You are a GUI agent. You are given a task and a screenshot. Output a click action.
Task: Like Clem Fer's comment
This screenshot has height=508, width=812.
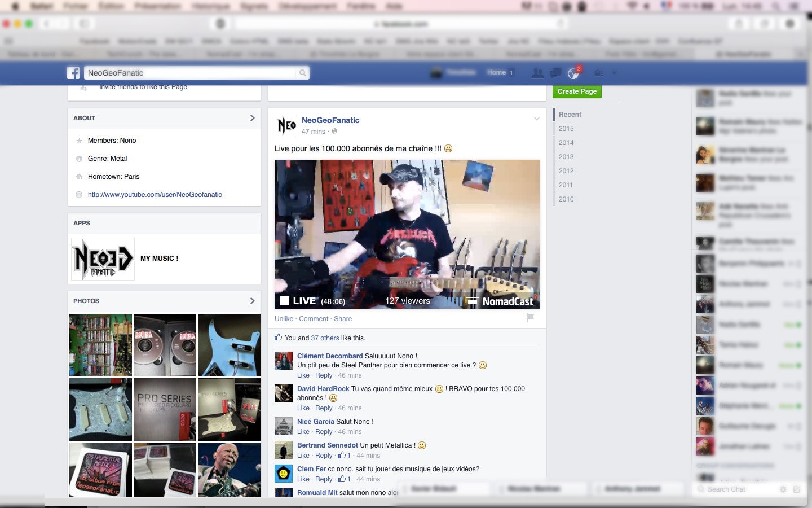point(303,479)
